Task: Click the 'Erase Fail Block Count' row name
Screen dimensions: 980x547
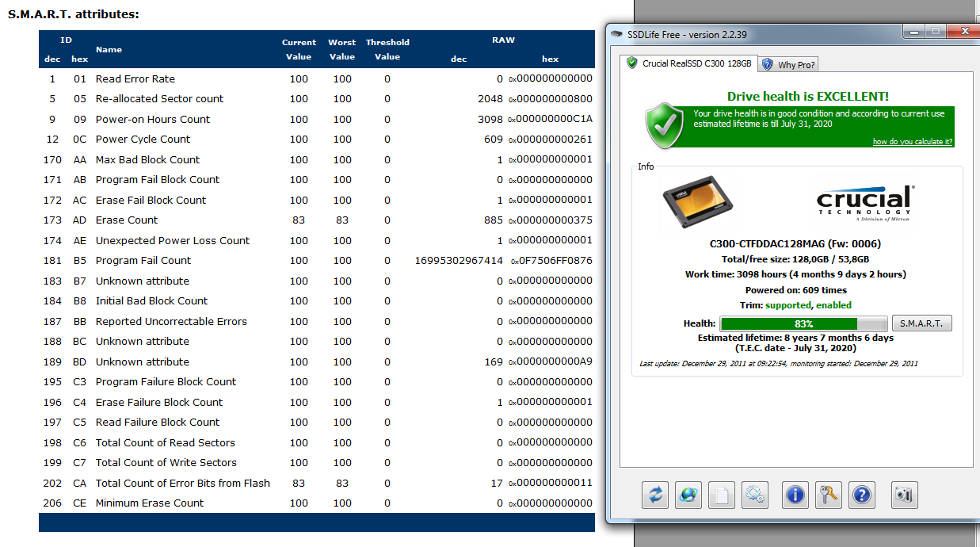Action: coord(151,200)
